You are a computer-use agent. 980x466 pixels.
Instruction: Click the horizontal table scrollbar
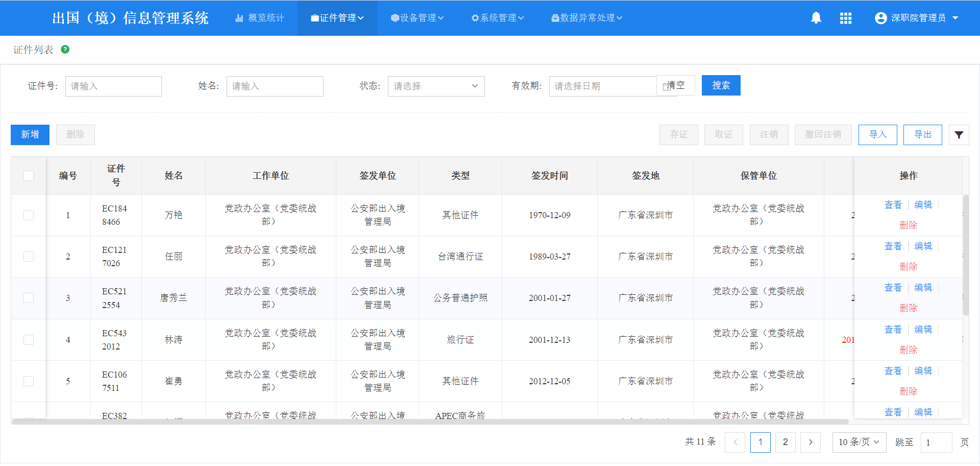point(429,422)
